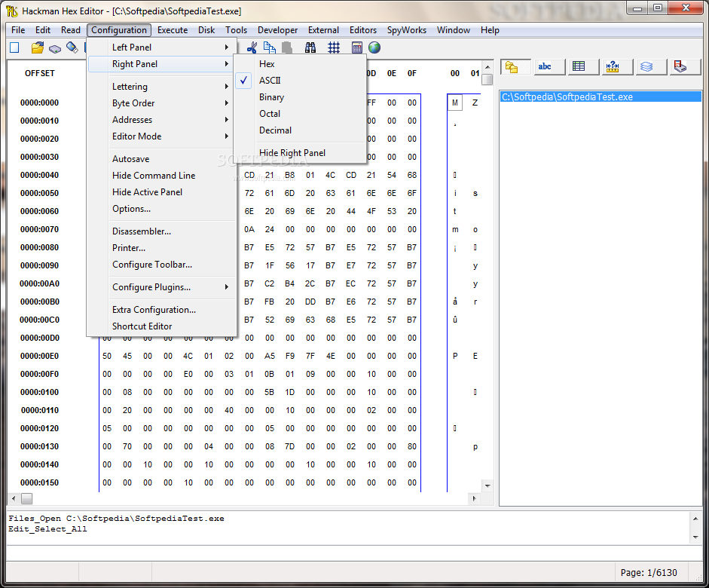709x588 pixels.
Task: Open the Options... dialog
Action: coord(162,209)
